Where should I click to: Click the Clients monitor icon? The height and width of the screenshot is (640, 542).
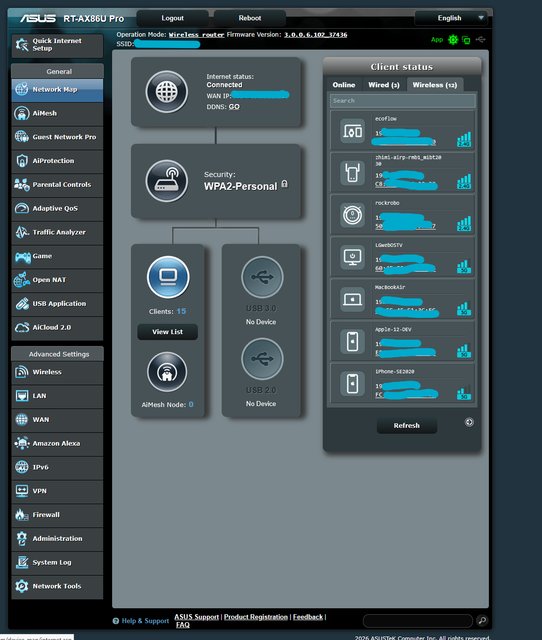(x=168, y=277)
